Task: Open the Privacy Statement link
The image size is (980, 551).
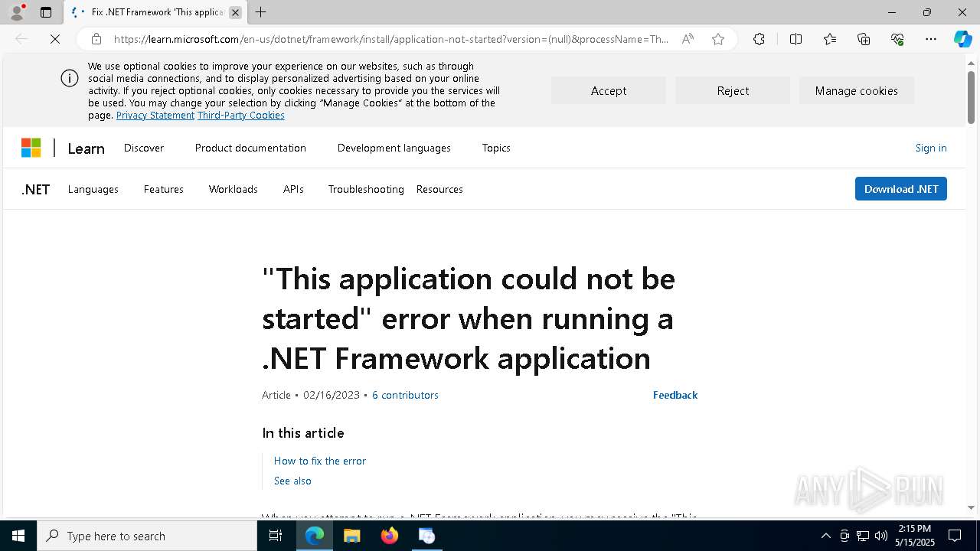Action: click(155, 116)
